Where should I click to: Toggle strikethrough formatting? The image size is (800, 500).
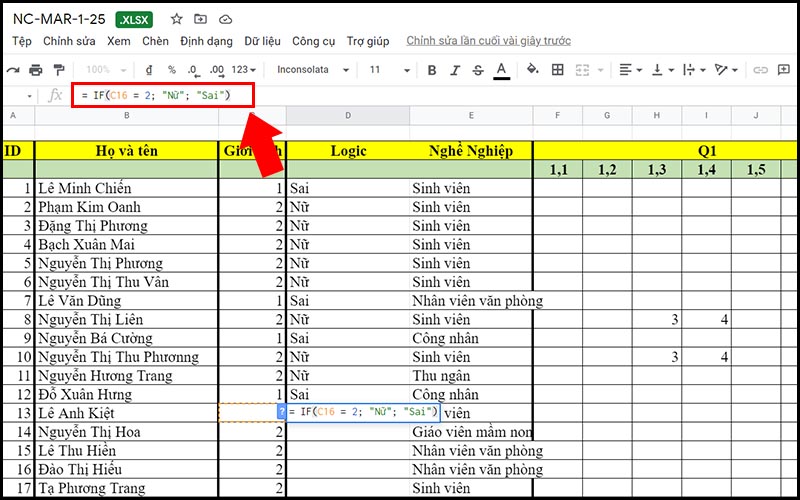click(x=478, y=70)
